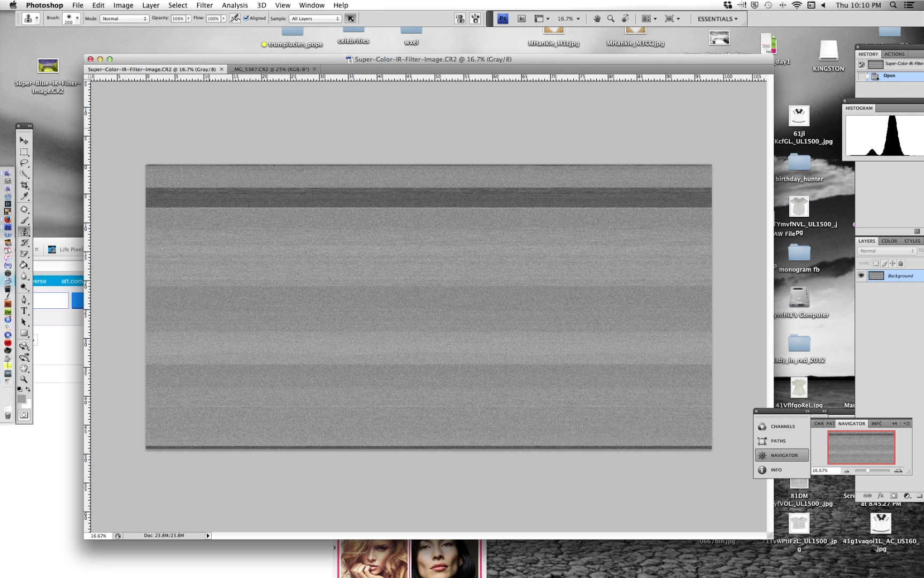This screenshot has height=578, width=924.
Task: Select the Pen tool
Action: coord(24,300)
